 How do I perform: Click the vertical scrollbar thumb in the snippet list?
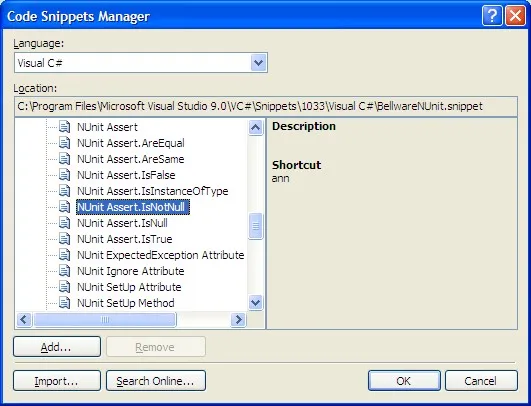[255, 226]
